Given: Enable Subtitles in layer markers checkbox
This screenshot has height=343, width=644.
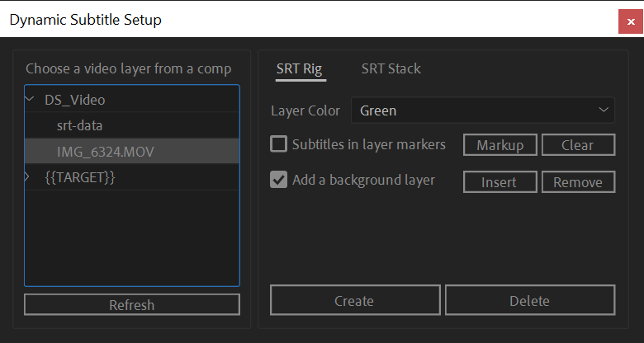Looking at the screenshot, I should [278, 144].
